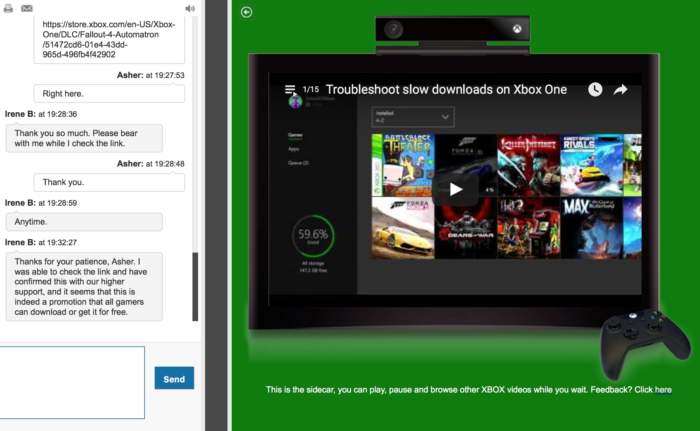Click the 'Thank you.' message from Asher
700x431 pixels.
[x=109, y=182]
